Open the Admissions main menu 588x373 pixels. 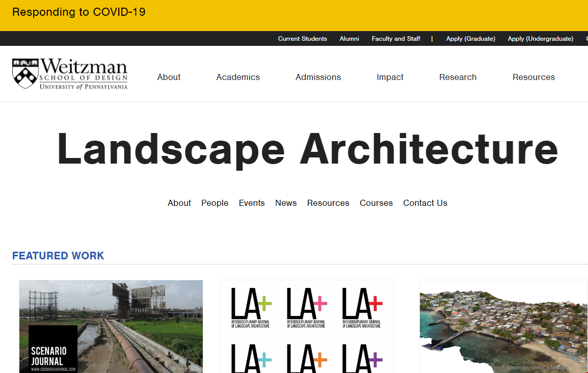pyautogui.click(x=318, y=77)
